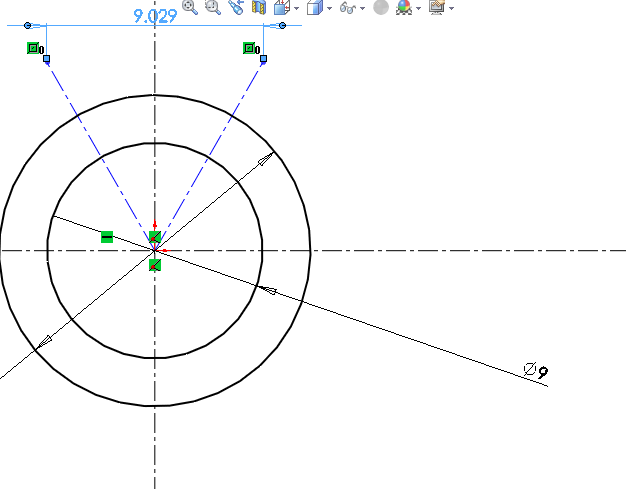
Task: Click the Hide/Show Items glasses icon
Action: [348, 8]
